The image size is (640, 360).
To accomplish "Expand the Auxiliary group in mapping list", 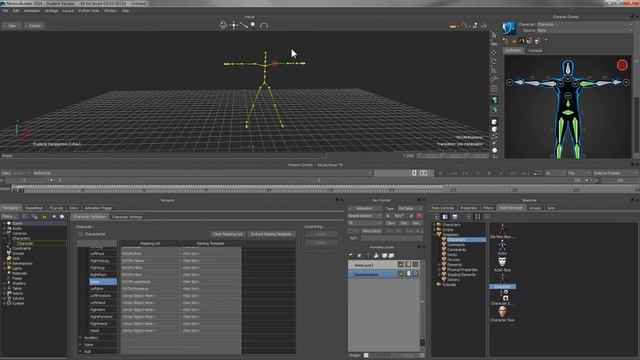I will (x=80, y=338).
